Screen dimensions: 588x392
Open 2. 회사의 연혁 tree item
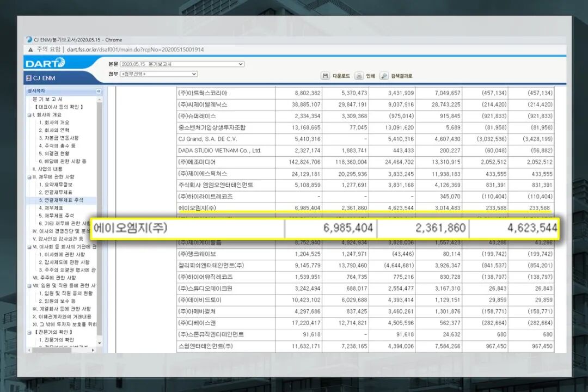pyautogui.click(x=54, y=130)
